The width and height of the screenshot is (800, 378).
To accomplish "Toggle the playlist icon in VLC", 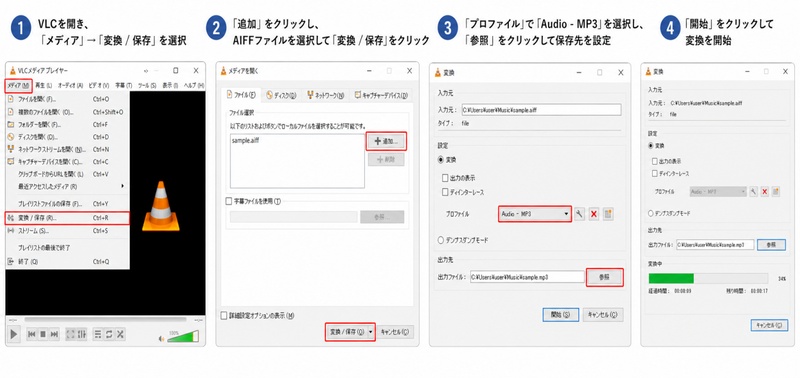I will click(98, 335).
